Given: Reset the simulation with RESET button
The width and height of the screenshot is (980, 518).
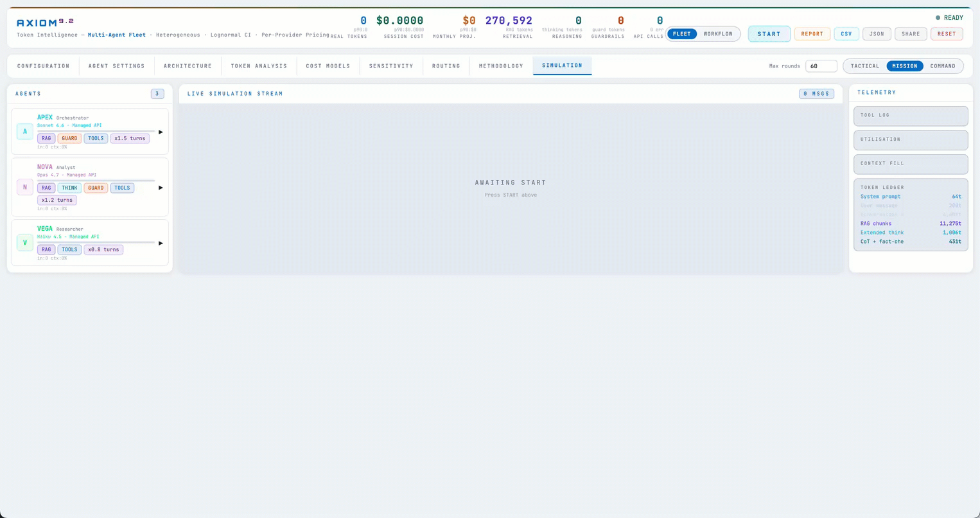Looking at the screenshot, I should click(x=947, y=34).
